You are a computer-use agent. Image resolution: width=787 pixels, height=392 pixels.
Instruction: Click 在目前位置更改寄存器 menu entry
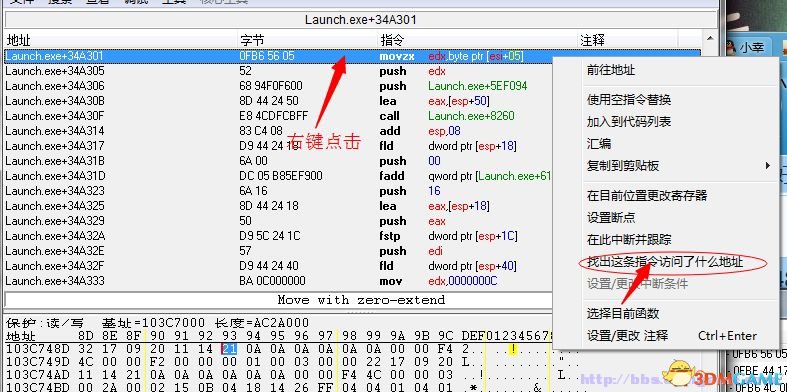pyautogui.click(x=647, y=195)
